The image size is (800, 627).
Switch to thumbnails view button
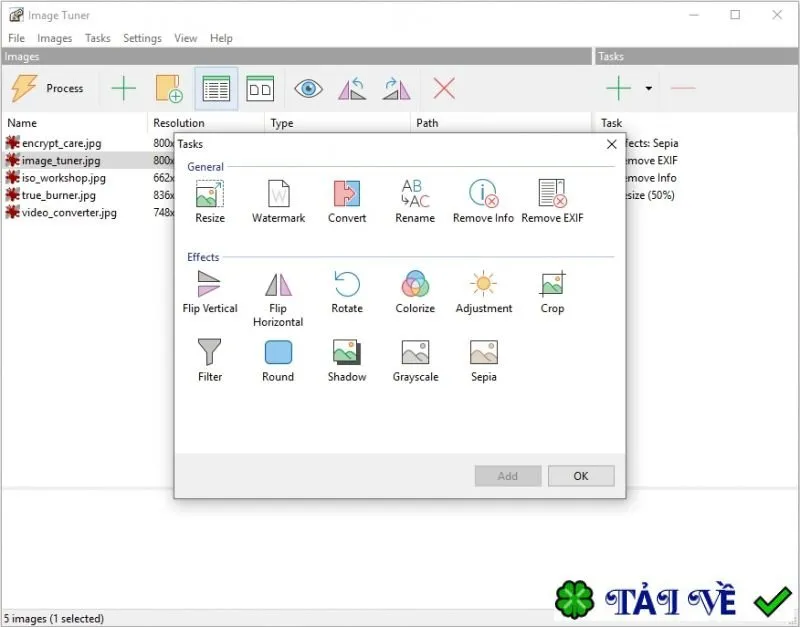260,89
